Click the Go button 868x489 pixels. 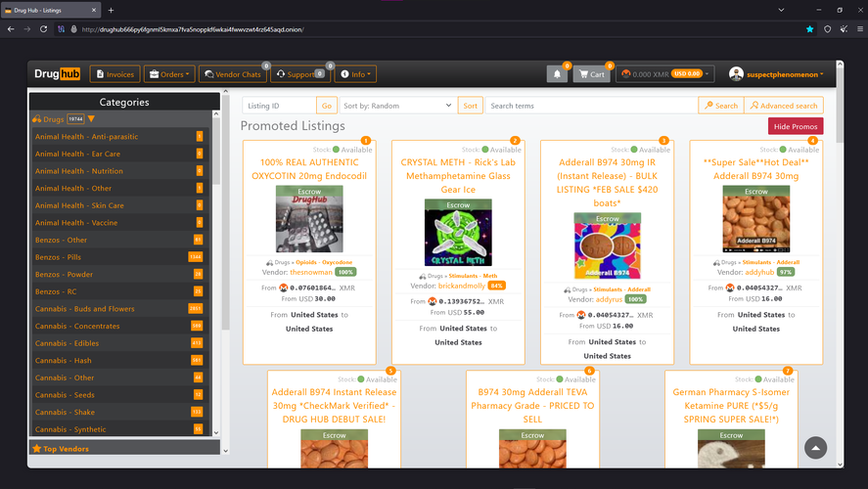tap(327, 106)
